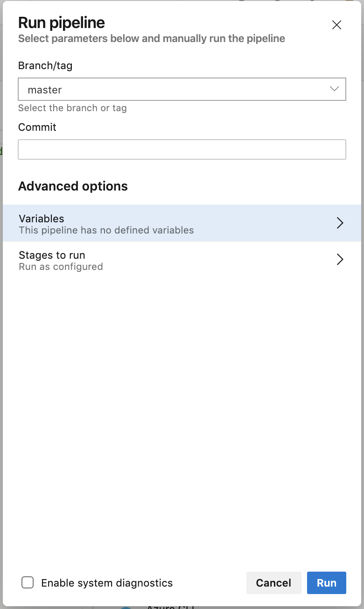This screenshot has width=364, height=609.
Task: Click the blue Run button
Action: click(327, 583)
